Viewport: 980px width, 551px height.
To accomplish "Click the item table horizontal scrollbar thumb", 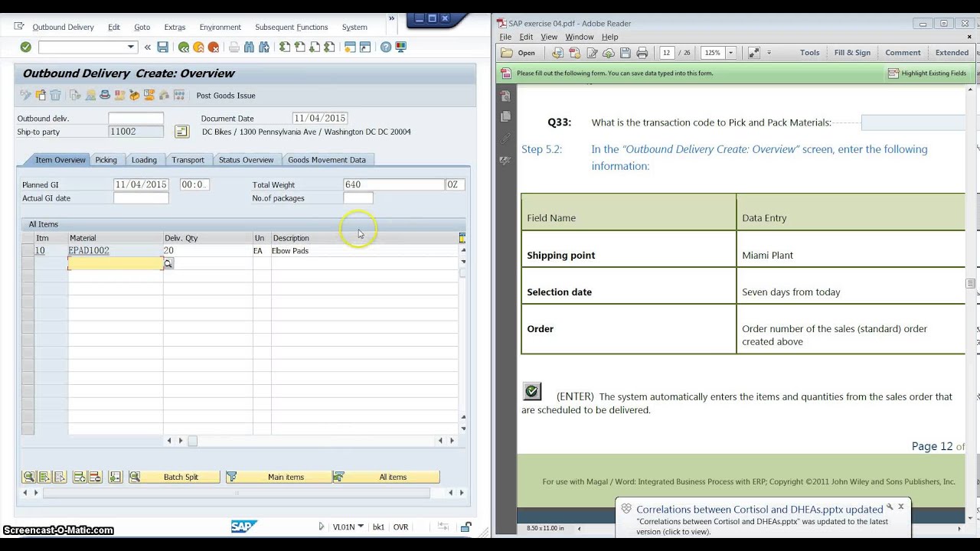I will click(192, 441).
